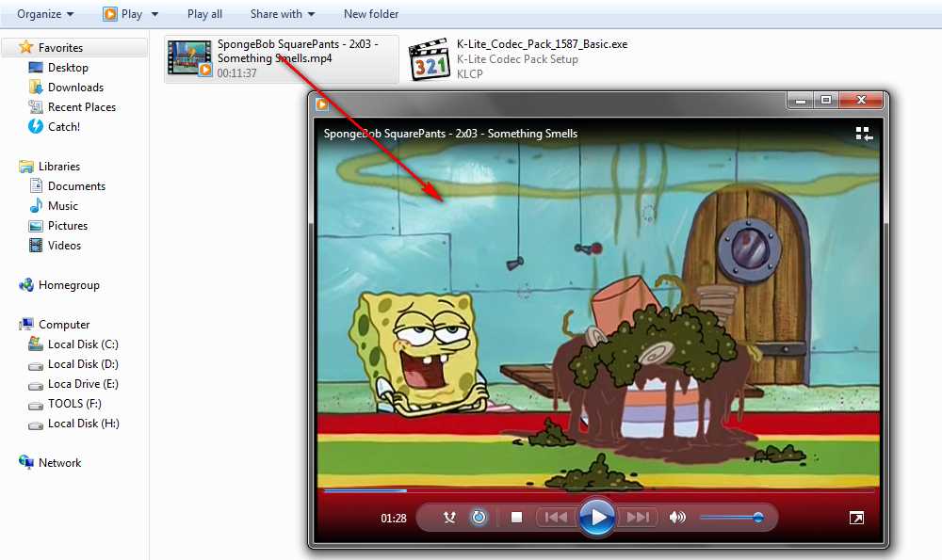Viewport: 942px width, 560px height.
Task: Mute the player's speaker icon
Action: (677, 518)
